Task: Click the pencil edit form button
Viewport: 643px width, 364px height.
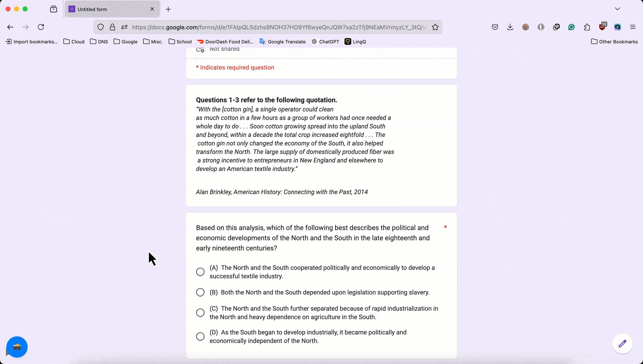Action: tap(623, 344)
